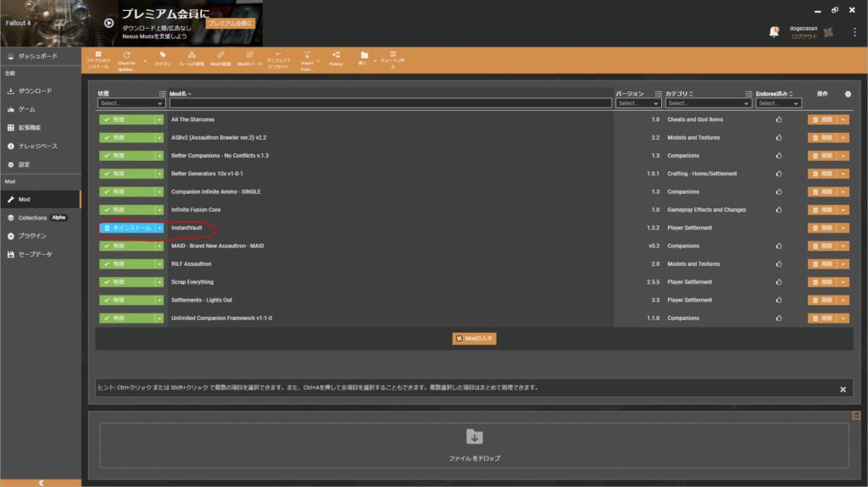Open Save Data in sidebar
The height and width of the screenshot is (487, 868).
tap(41, 254)
